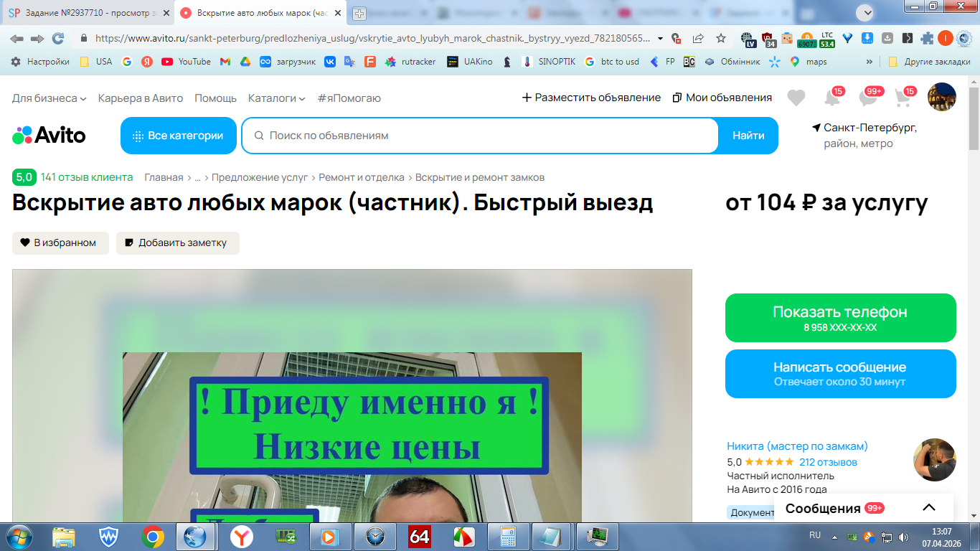This screenshot has width=980, height=551.
Task: Open the rutracker bookmark
Action: [410, 62]
